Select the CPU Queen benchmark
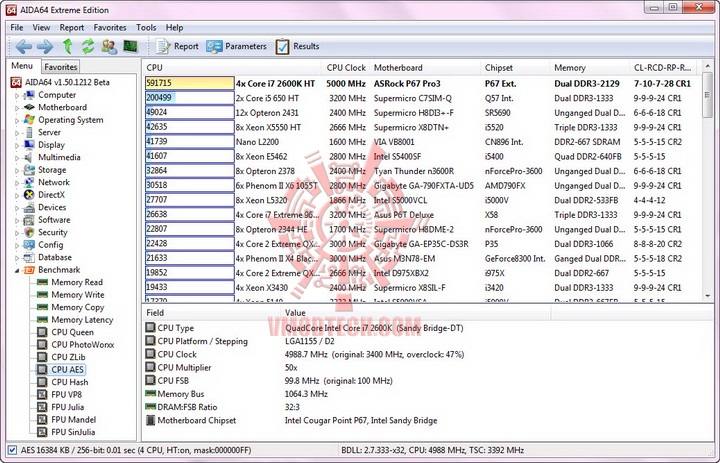This screenshot has width=720, height=463. [x=72, y=332]
